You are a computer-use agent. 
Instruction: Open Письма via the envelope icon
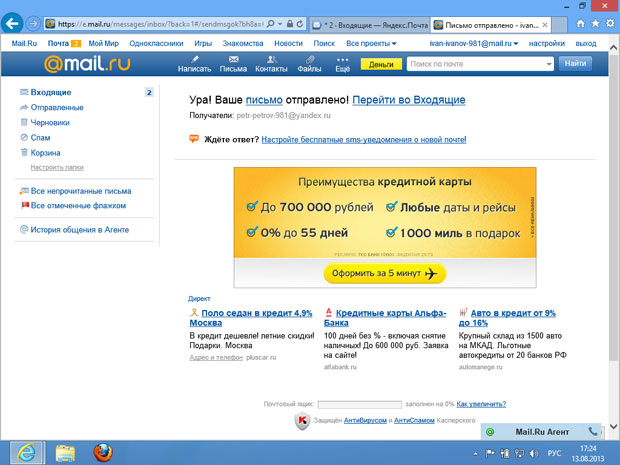[x=233, y=59]
